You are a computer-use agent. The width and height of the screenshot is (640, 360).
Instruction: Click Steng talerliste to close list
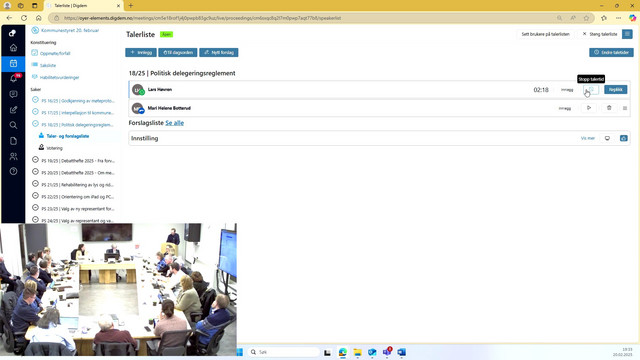[x=599, y=34]
